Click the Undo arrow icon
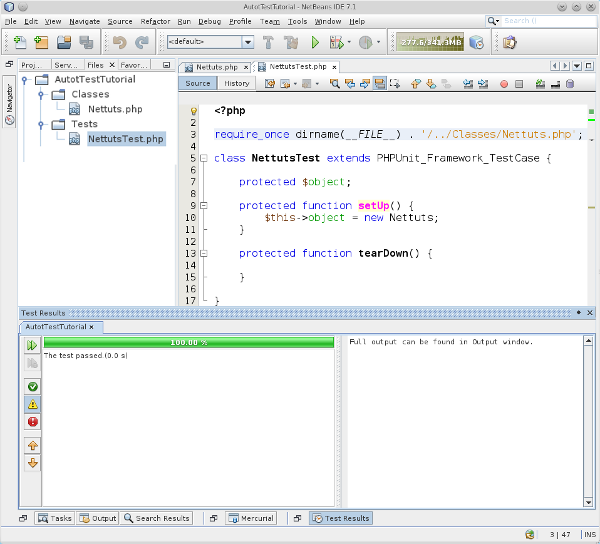The height and width of the screenshot is (544, 600). click(119, 42)
